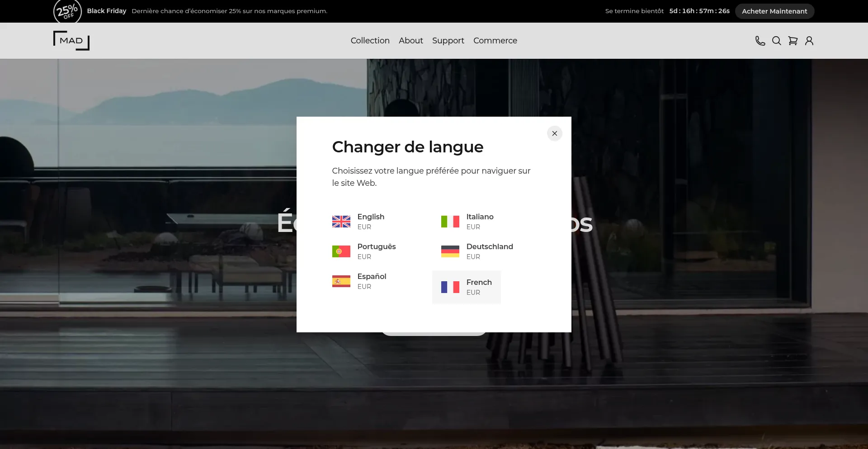Screen dimensions: 868x449
Task: Open the search magnifier icon
Action: coord(776,41)
